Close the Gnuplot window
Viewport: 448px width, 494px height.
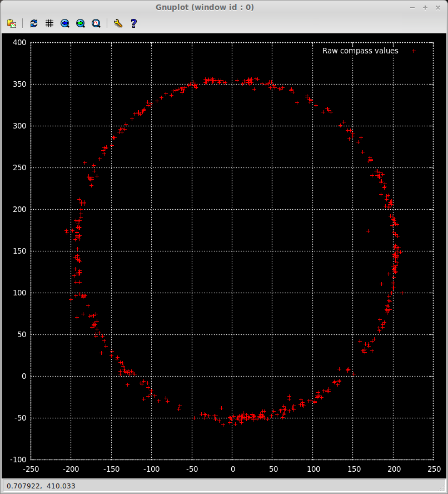coord(438,7)
